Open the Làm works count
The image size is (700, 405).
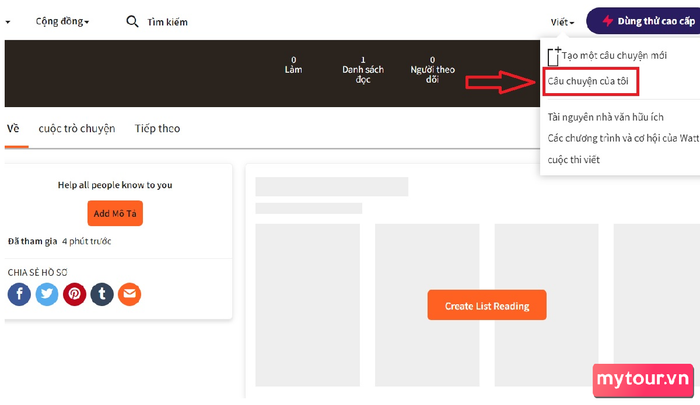pyautogui.click(x=293, y=65)
